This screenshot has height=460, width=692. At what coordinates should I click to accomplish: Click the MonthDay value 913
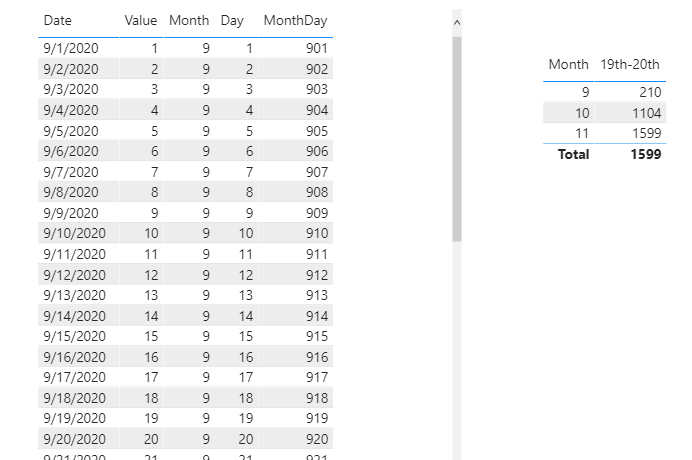point(317,295)
